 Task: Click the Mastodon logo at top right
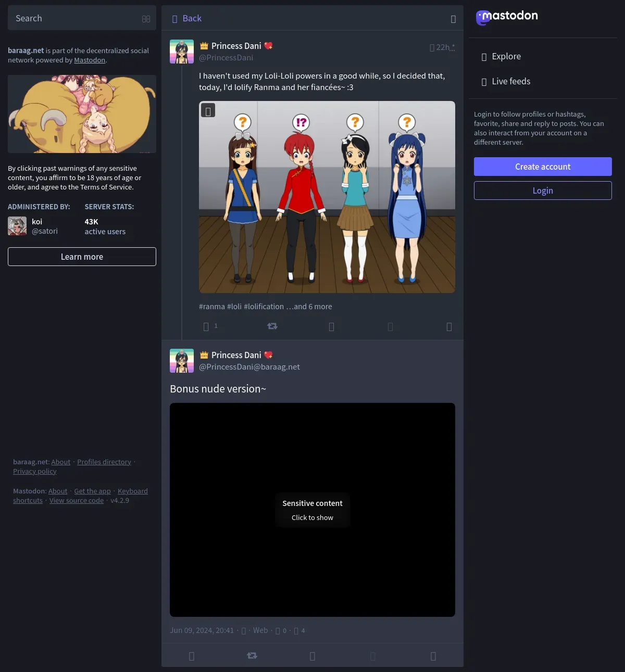(x=507, y=17)
